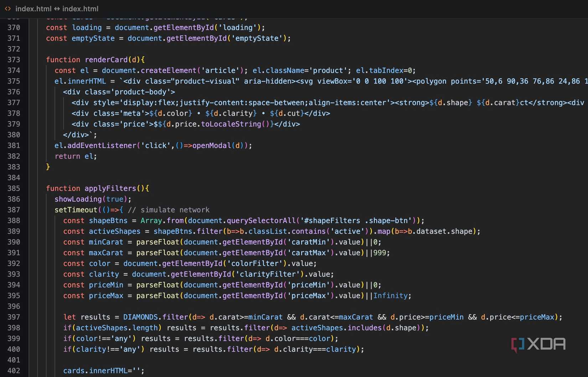
Task: Click the 'DIAMONDS' identifier on line 397
Action: tap(140, 317)
